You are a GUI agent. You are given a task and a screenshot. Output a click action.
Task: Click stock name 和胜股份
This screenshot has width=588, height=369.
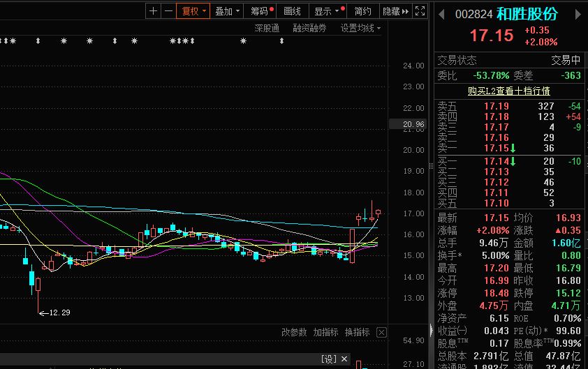pyautogui.click(x=527, y=14)
